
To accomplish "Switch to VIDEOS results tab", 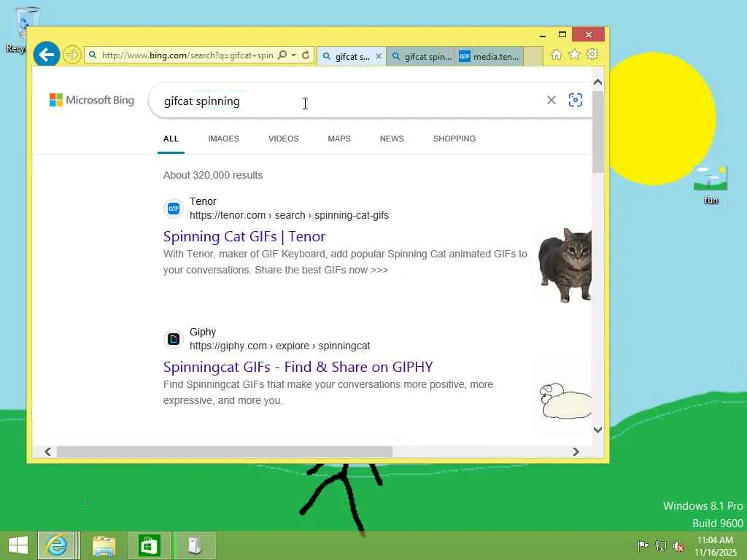I will pos(284,139).
